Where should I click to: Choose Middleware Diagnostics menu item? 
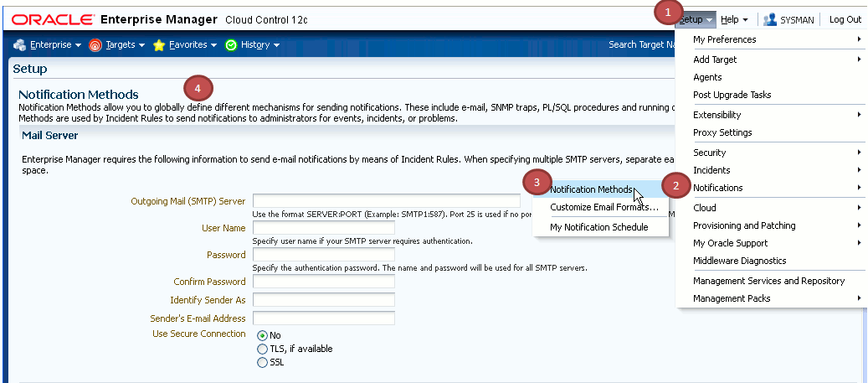pos(740,261)
